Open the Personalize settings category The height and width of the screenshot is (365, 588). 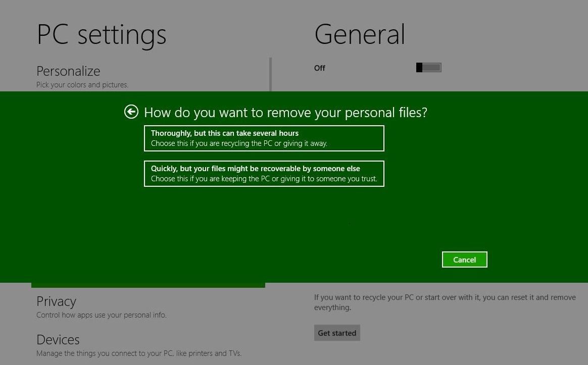pos(68,71)
